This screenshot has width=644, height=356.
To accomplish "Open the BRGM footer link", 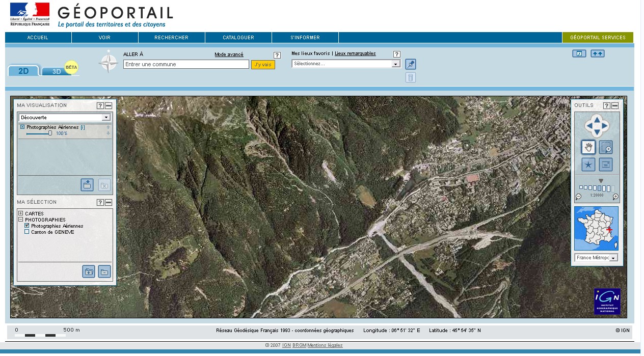I will point(299,345).
